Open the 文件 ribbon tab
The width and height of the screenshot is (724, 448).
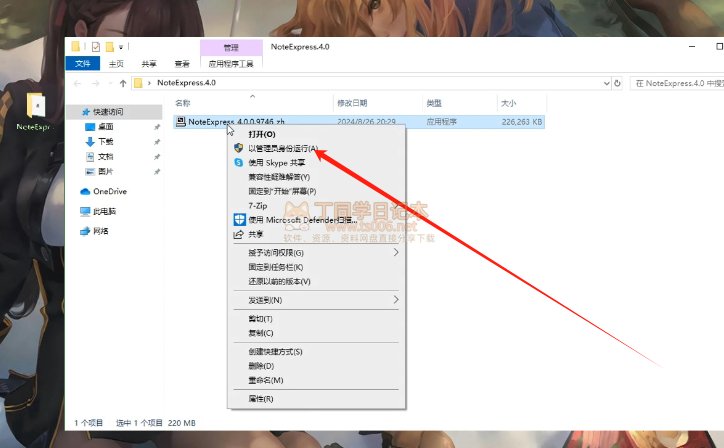[83, 63]
